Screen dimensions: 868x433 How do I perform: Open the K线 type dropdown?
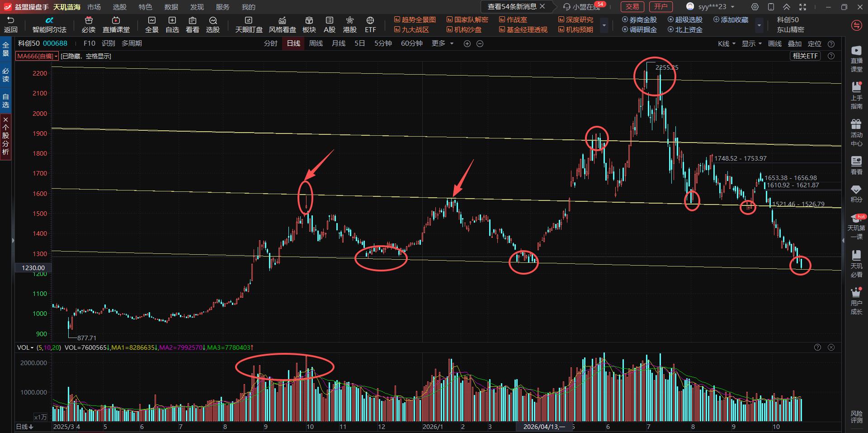(x=726, y=44)
